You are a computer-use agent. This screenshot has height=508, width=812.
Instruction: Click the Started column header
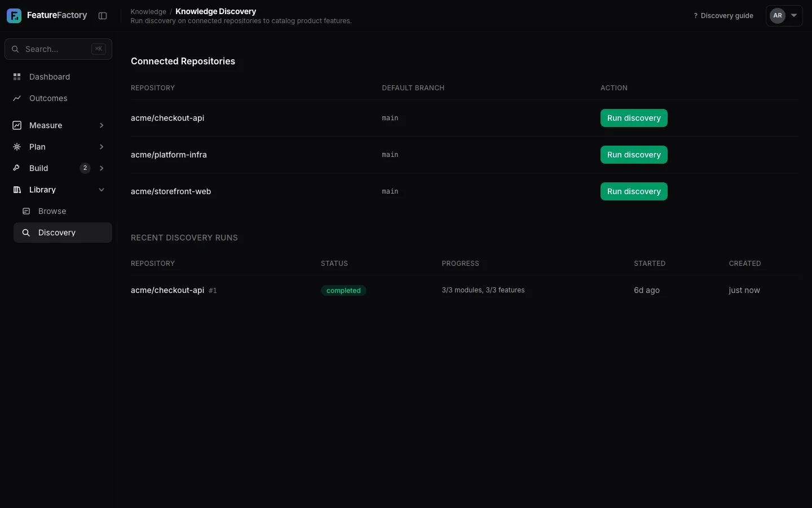[x=650, y=264]
